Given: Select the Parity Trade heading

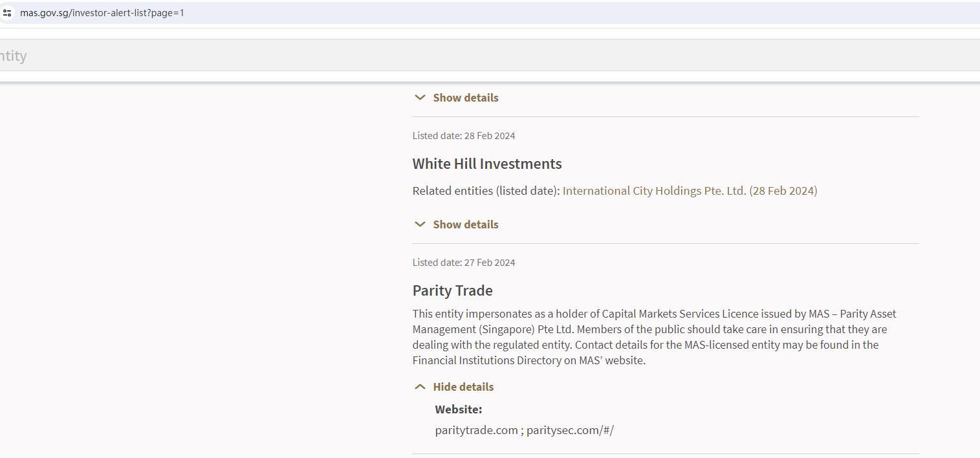Looking at the screenshot, I should (x=453, y=290).
